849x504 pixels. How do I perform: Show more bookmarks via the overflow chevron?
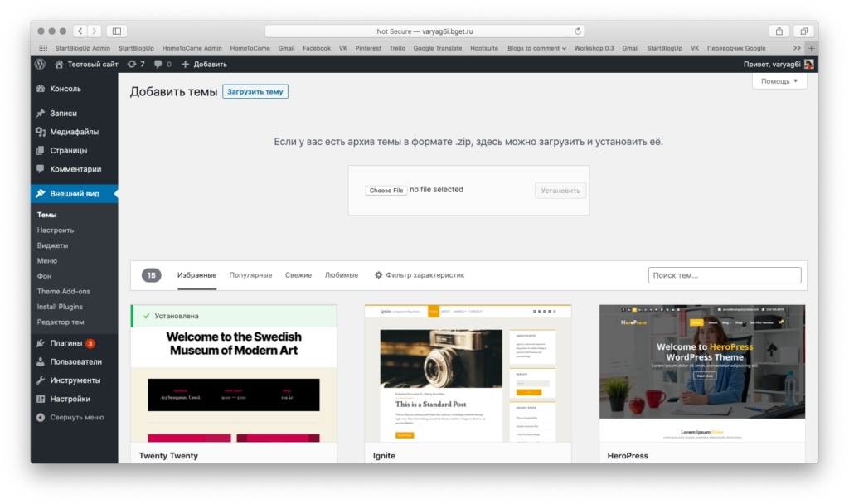click(x=797, y=48)
